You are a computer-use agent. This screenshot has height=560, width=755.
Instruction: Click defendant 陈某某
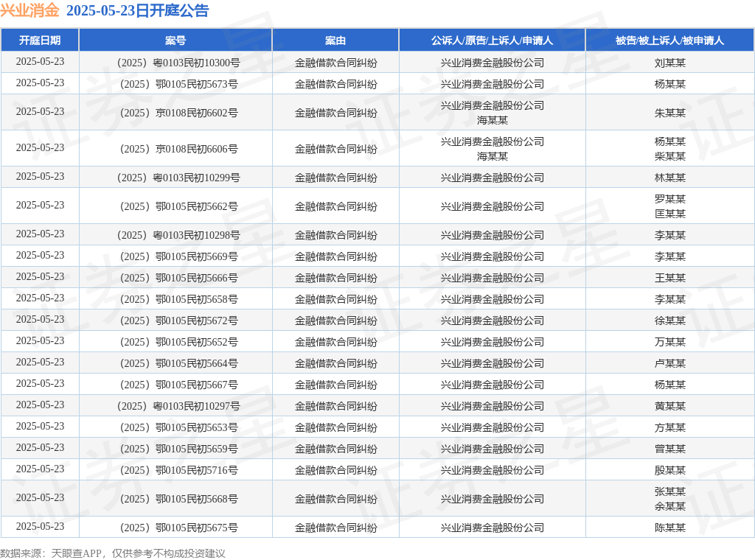(x=669, y=528)
